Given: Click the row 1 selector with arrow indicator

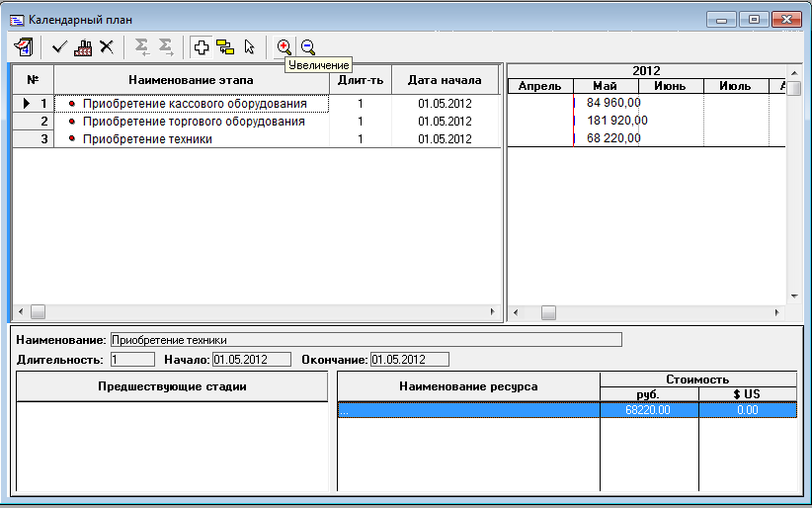Looking at the screenshot, I should (33, 104).
